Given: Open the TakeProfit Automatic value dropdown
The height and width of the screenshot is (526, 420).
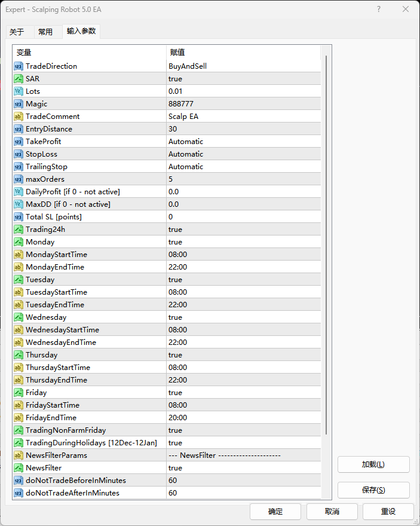Looking at the screenshot, I should point(186,142).
